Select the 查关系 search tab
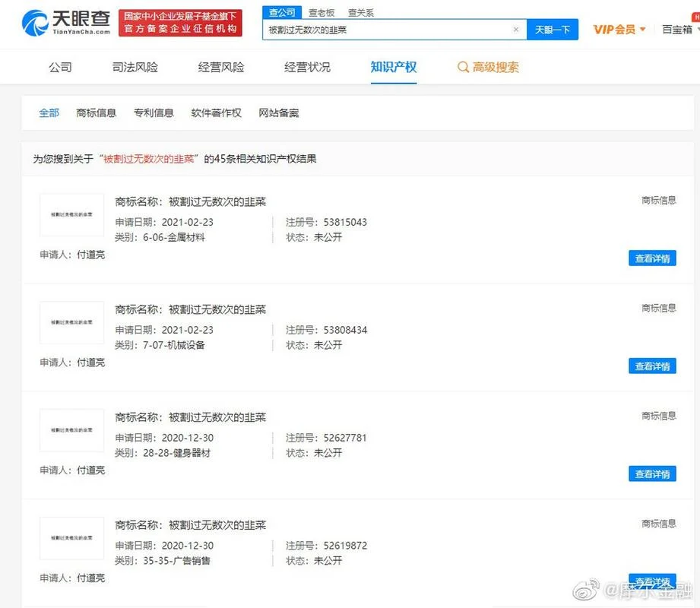 pos(361,13)
